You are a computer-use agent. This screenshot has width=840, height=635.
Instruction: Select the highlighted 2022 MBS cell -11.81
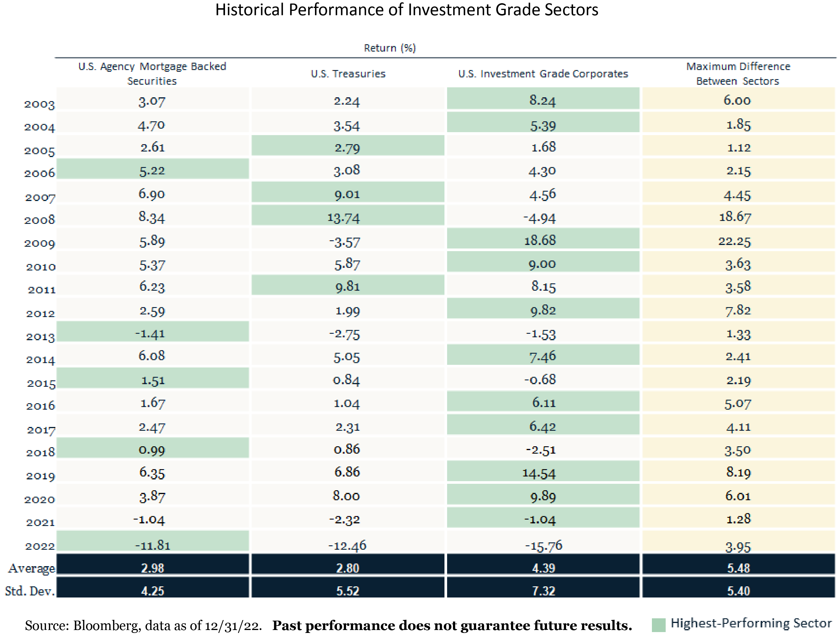[153, 545]
